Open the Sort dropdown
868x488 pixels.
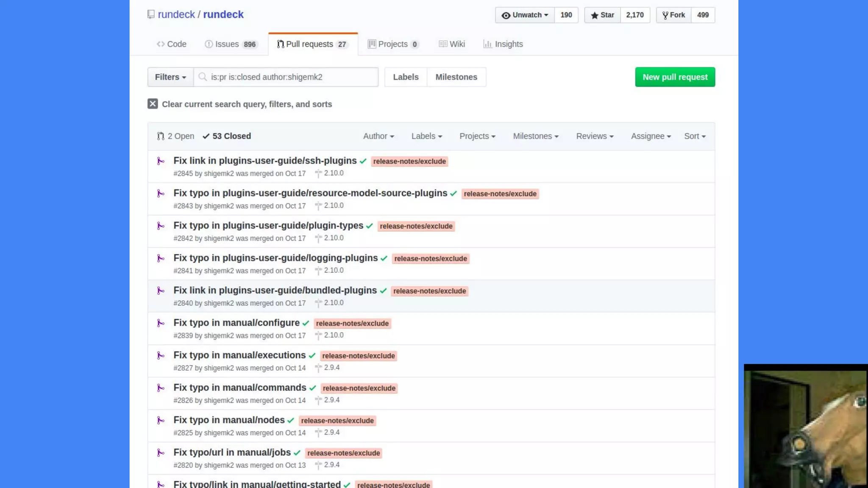click(695, 136)
